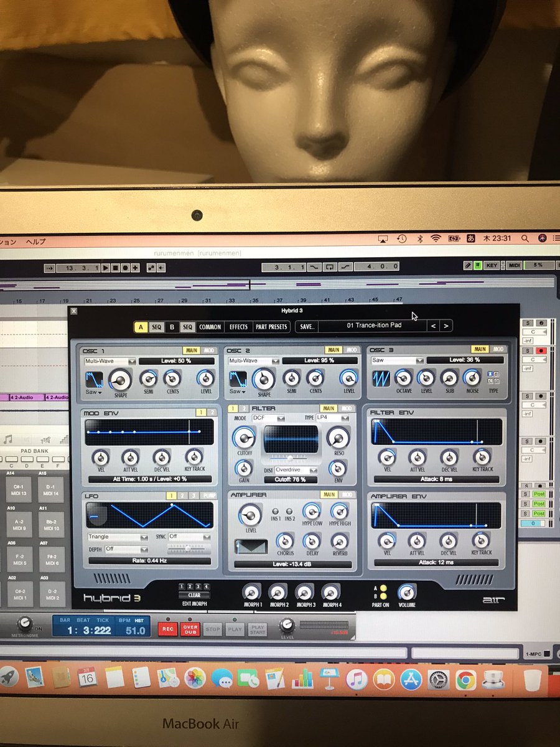This screenshot has height=747, width=560.
Task: Open the PART PRESETS tab
Action: pyautogui.click(x=271, y=327)
